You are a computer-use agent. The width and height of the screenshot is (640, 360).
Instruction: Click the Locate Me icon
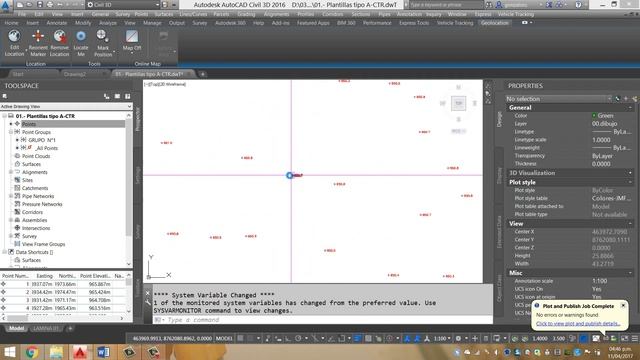coord(81,36)
